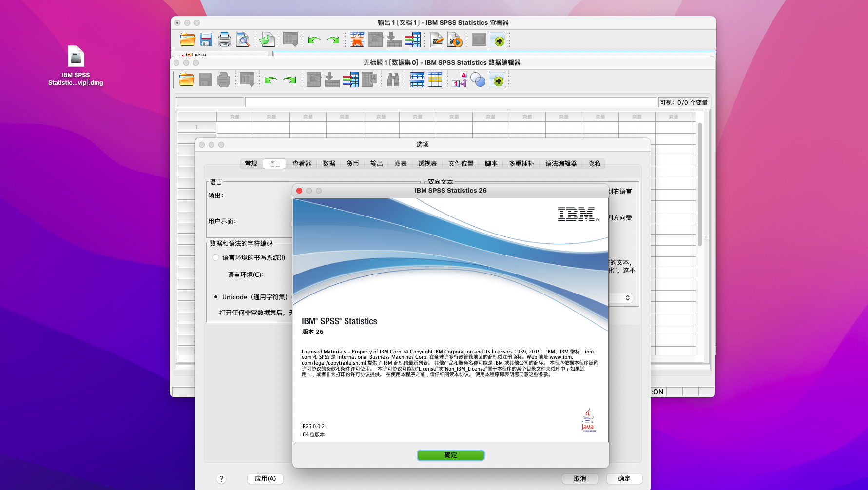This screenshot has height=490, width=868.
Task: Click Print Preview icon in Viewer toolbar
Action: coord(243,39)
